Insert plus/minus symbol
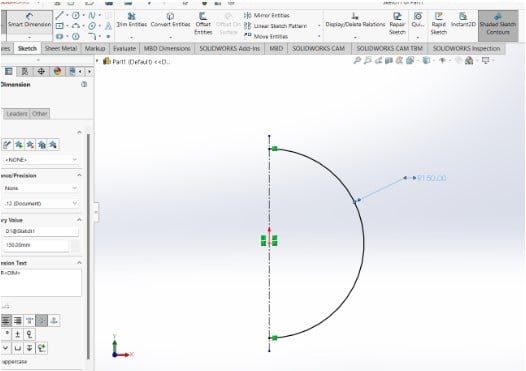The width and height of the screenshot is (526, 371). pos(18,334)
